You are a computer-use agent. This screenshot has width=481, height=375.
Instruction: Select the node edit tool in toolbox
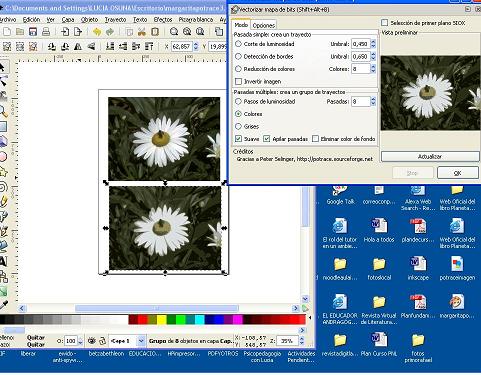[x=3, y=81]
